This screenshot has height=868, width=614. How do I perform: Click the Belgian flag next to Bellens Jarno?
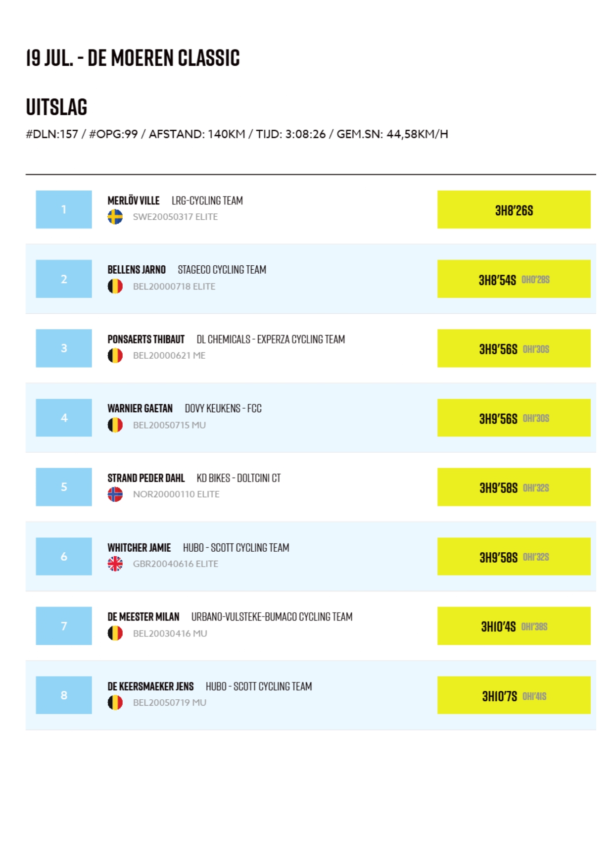pos(115,286)
